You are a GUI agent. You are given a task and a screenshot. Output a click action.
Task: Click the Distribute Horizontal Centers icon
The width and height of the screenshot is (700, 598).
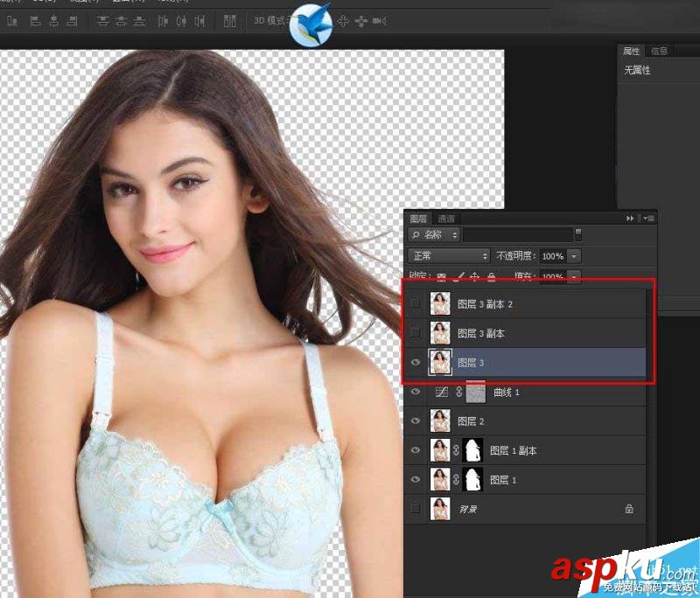(x=181, y=20)
